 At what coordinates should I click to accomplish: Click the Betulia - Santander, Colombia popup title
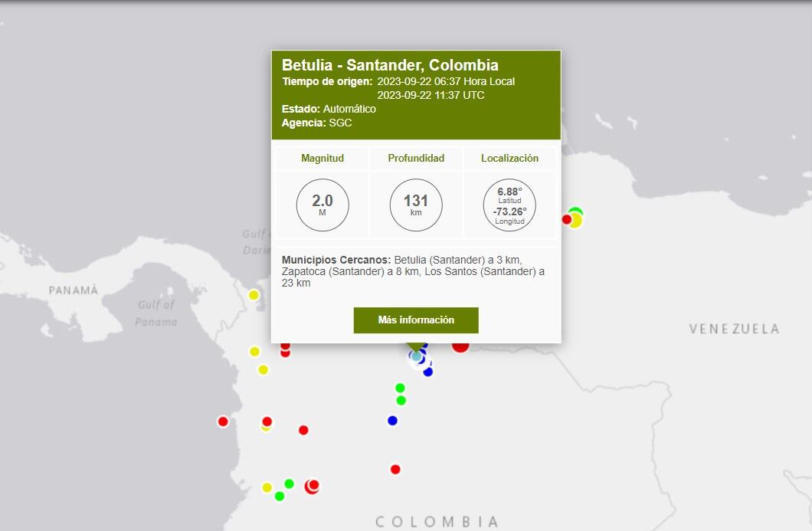[391, 65]
